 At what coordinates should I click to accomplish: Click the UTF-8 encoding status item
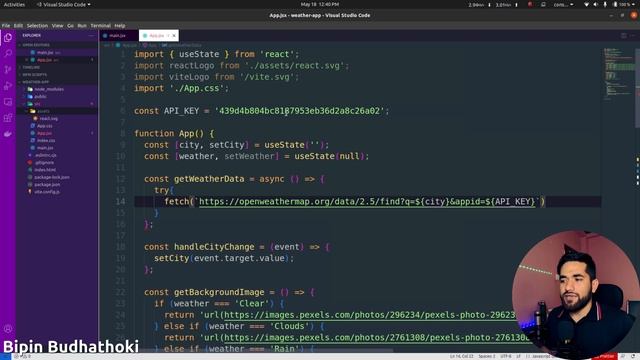pos(506,356)
